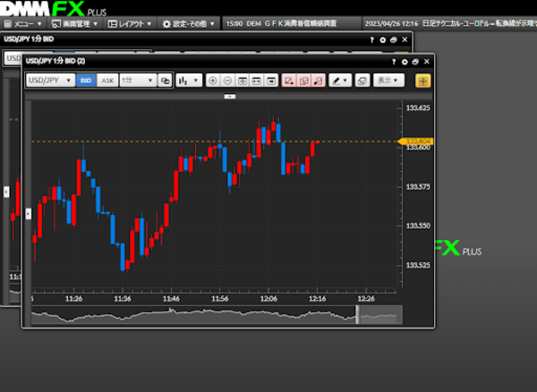Viewport: 537px width, 392px height.
Task: Click the 設定・その他 settings menu
Action: pos(189,23)
